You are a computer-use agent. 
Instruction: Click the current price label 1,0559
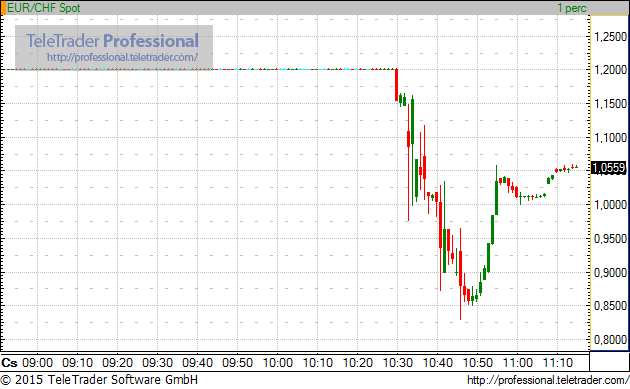[x=609, y=168]
